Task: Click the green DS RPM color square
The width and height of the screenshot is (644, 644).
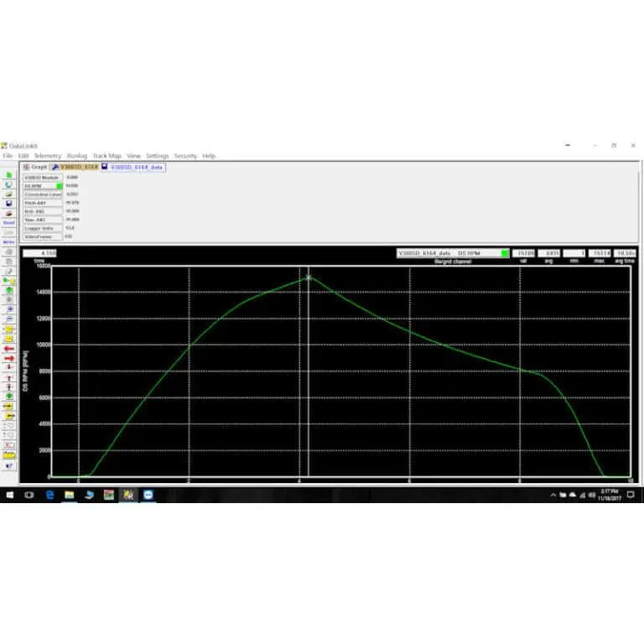Action: [x=59, y=185]
